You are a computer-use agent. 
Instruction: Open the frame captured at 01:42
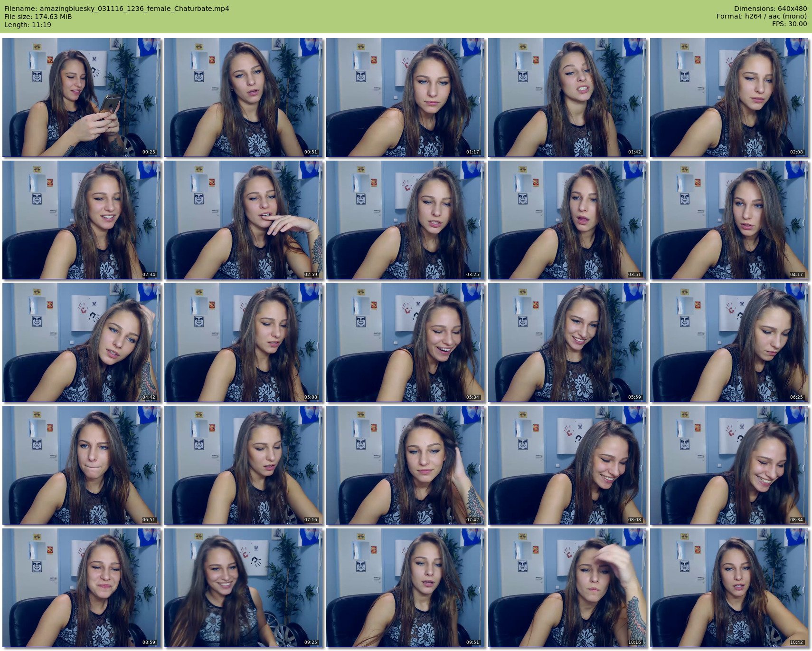(x=567, y=97)
